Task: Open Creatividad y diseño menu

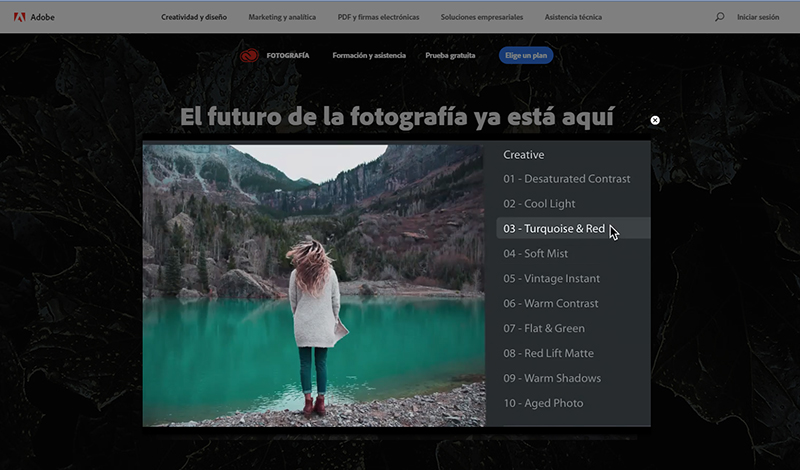Action: coord(194,17)
